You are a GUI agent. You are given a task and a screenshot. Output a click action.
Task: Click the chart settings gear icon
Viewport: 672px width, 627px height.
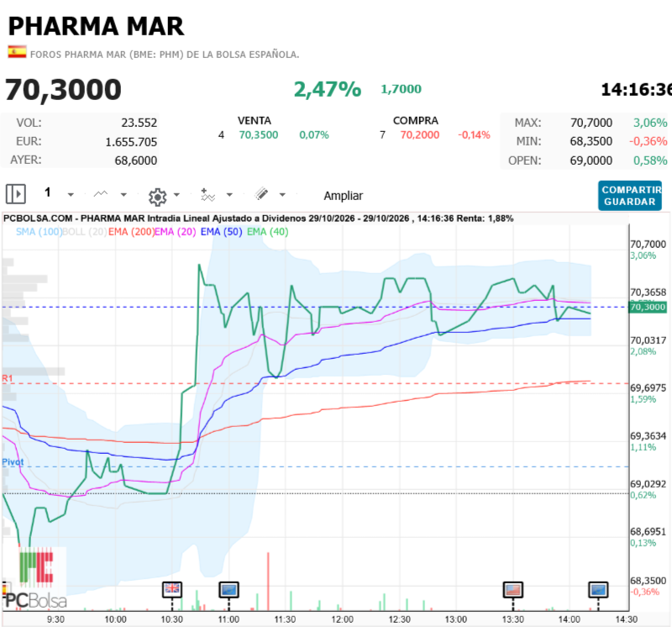157,197
